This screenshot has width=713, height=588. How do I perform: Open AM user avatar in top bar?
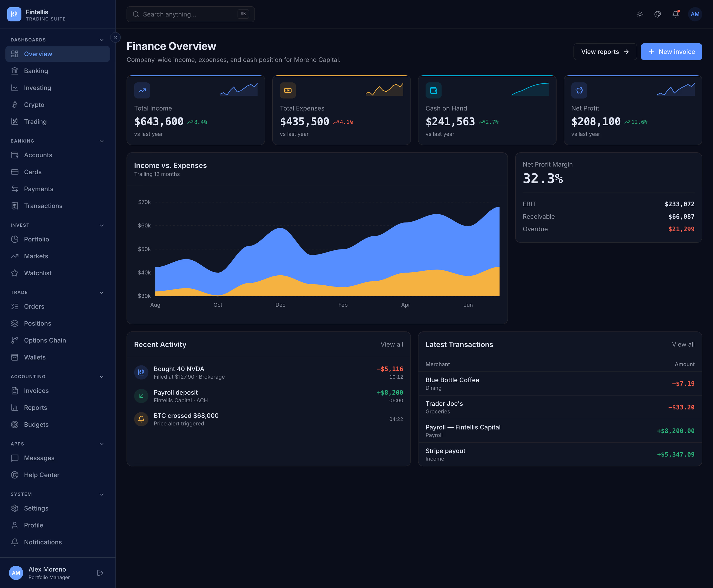coord(695,14)
